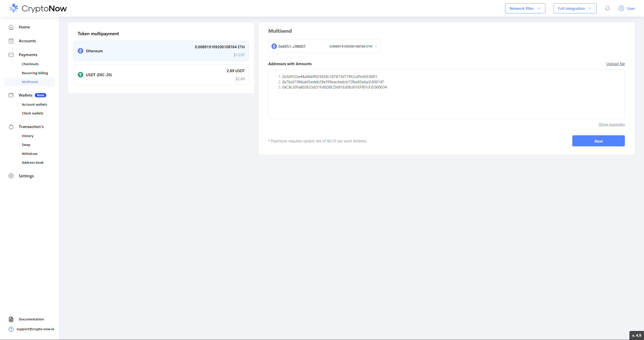Click the Ethereum coin icon in token list
644x340 pixels.
click(80, 51)
